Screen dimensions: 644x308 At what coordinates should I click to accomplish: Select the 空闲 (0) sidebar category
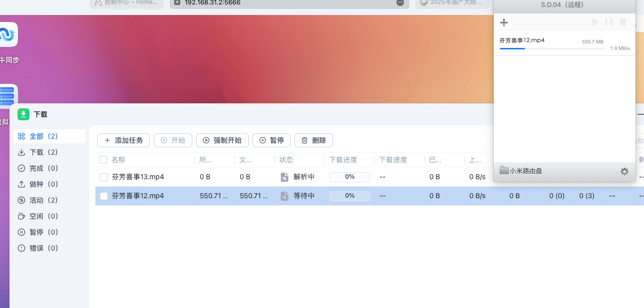pyautogui.click(x=49, y=216)
